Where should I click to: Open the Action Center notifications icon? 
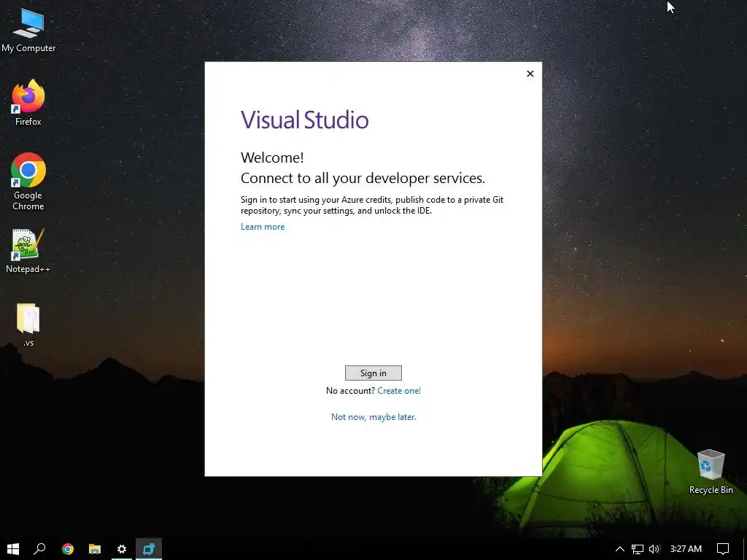pos(723,549)
